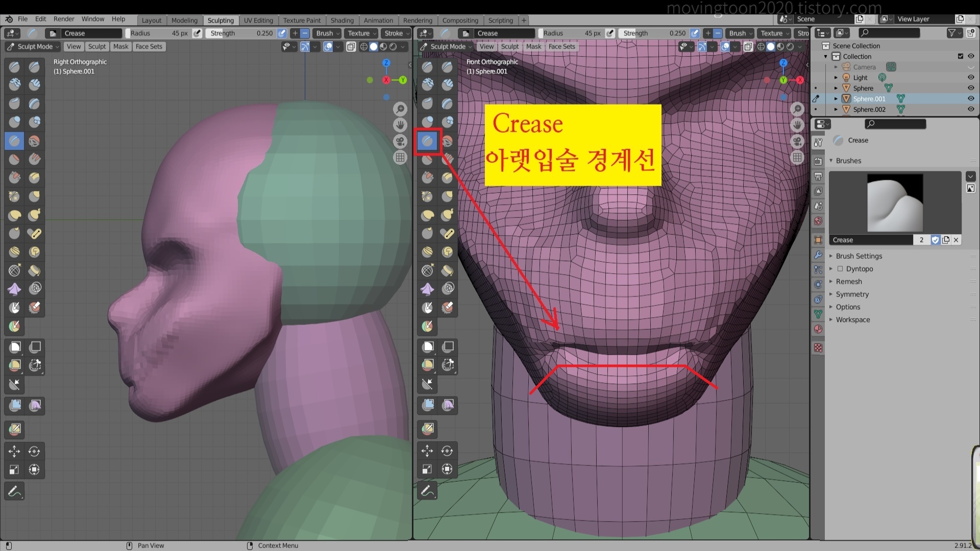This screenshot has height=551, width=980.
Task: Toggle strength pressure sensitivity in left header
Action: pyautogui.click(x=282, y=33)
